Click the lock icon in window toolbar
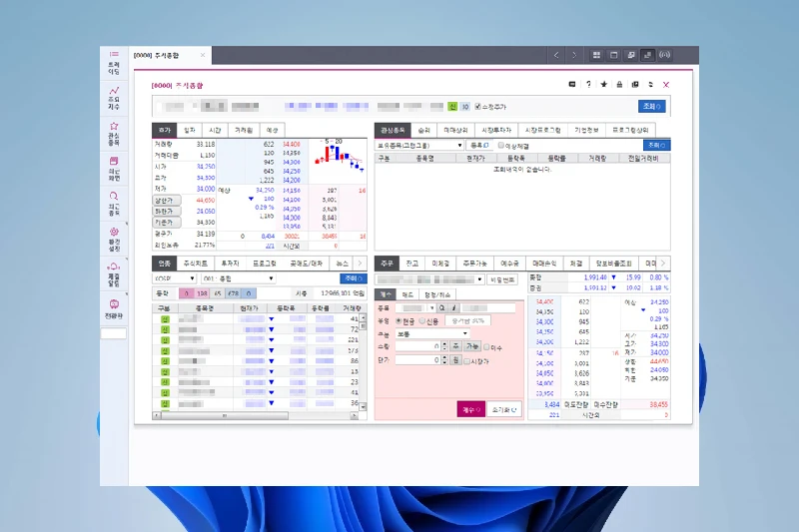 620,85
